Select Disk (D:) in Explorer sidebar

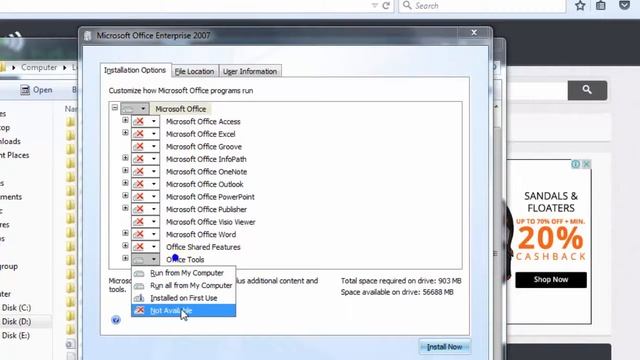[16, 322]
